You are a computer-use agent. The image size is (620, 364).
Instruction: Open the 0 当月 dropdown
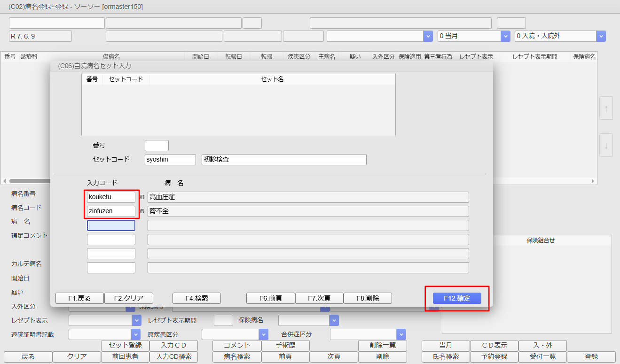coord(473,36)
